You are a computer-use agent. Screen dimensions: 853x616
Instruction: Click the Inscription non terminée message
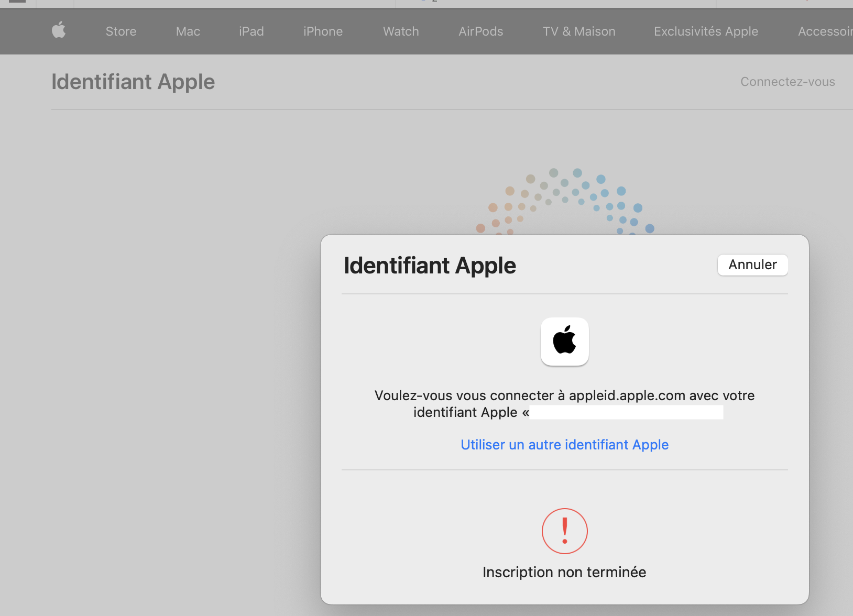tap(564, 572)
